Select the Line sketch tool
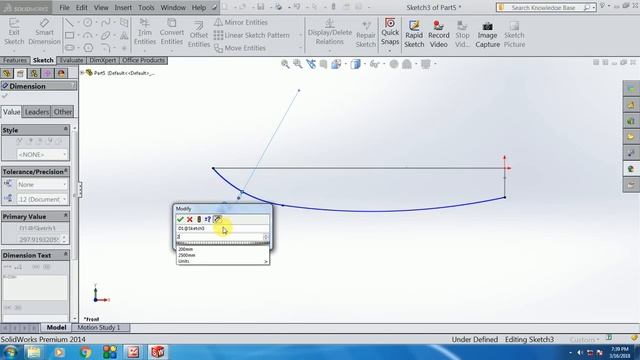This screenshot has width=640, height=360. coord(70,22)
